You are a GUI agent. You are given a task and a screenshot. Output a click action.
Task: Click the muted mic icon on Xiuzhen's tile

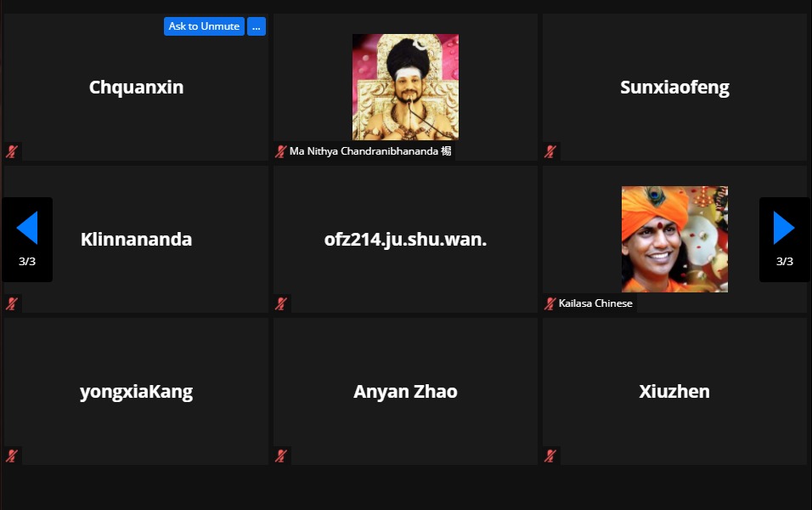tap(550, 456)
